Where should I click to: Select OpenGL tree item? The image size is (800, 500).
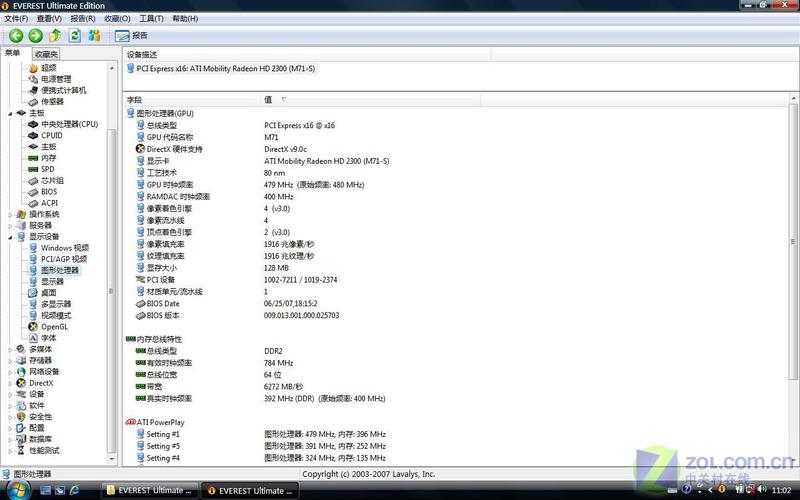[54, 327]
